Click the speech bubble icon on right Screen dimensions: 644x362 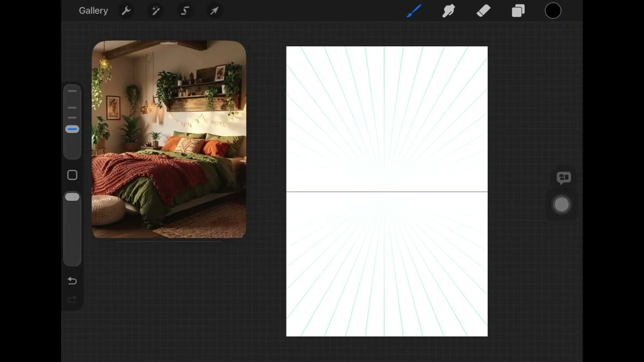tap(563, 177)
